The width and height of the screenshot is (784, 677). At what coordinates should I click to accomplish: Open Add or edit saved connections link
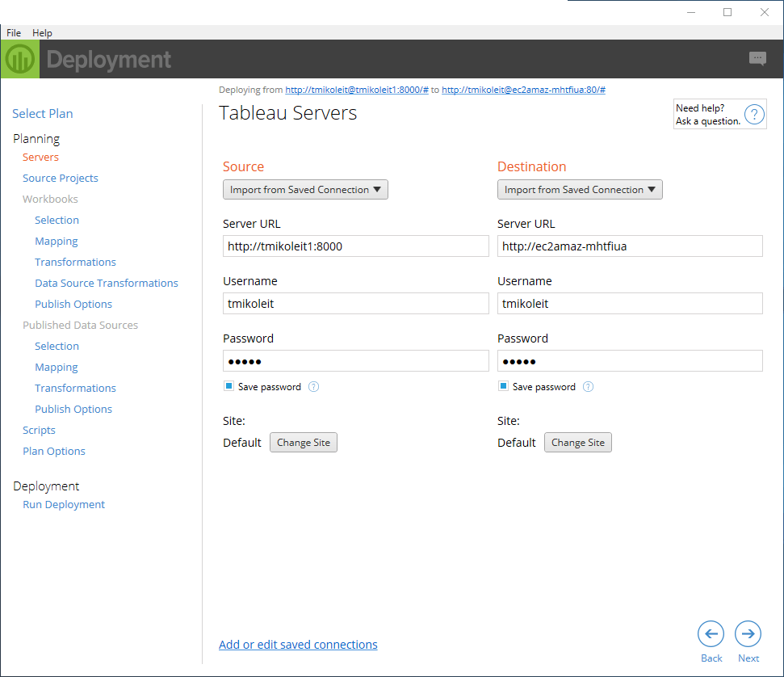pos(298,645)
